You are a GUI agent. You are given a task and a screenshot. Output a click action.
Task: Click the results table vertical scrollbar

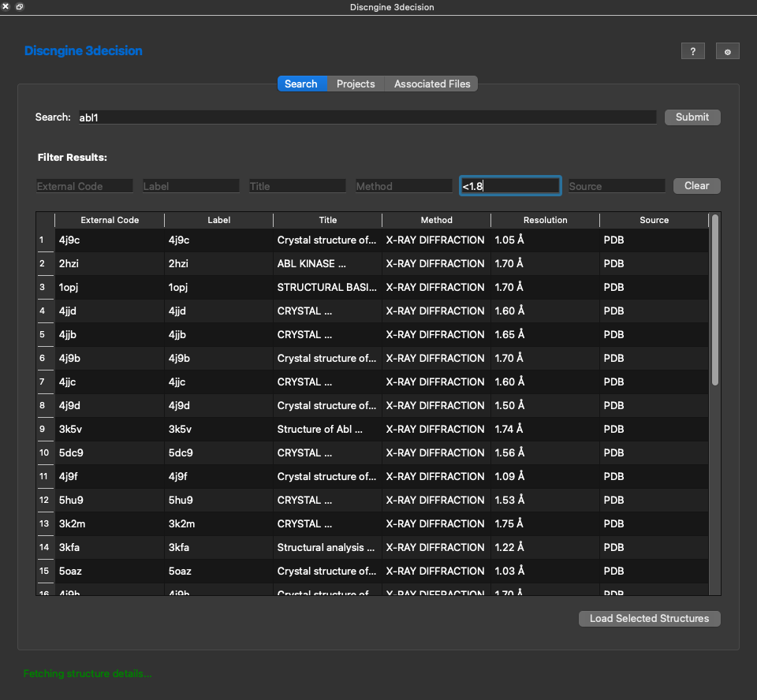pyautogui.click(x=715, y=300)
